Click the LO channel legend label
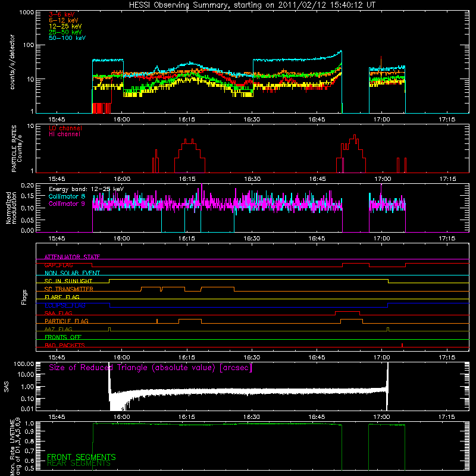This screenshot has height=476, width=476. [x=65, y=128]
